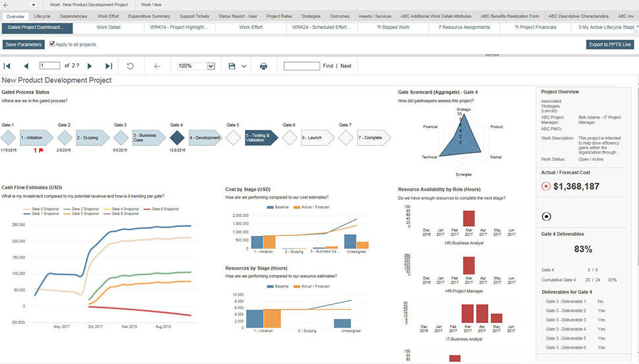Click the $1,368,187 cost value
639x364 pixels.
point(576,187)
